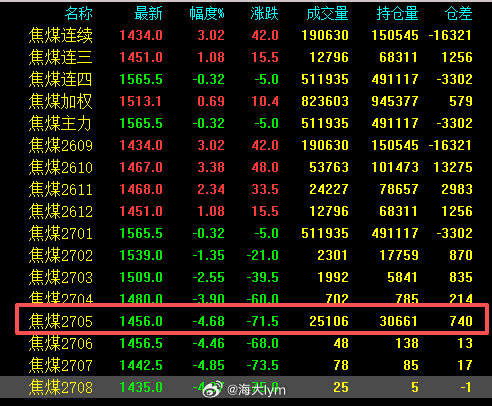Click open interest 101473 in 焦煤2610 row

coord(395,167)
